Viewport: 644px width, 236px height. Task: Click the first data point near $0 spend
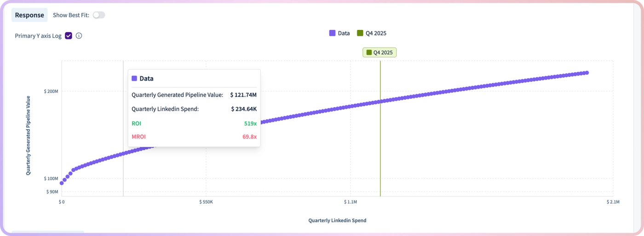(62, 183)
